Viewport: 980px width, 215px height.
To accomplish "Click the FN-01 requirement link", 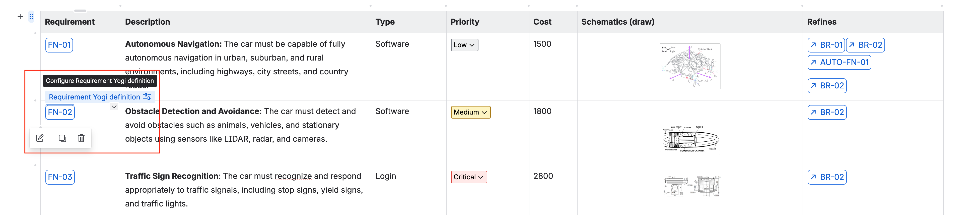I will coord(59,45).
